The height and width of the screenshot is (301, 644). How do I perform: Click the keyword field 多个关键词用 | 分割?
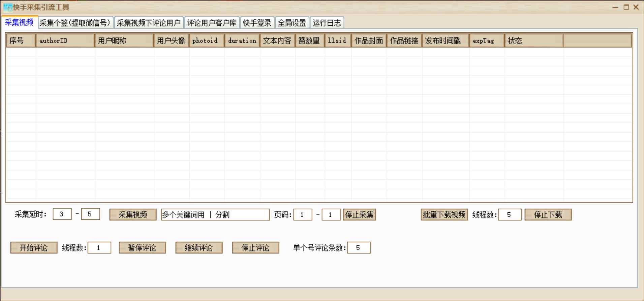click(x=215, y=215)
